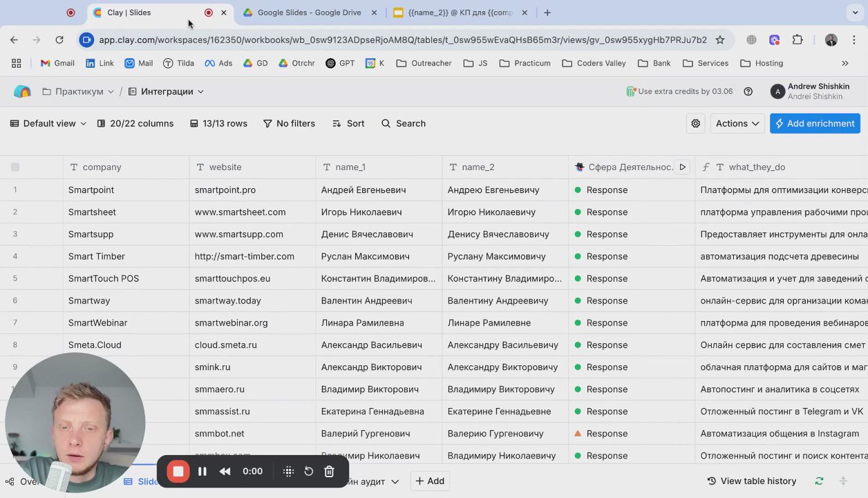Rewind the recording

(225, 471)
